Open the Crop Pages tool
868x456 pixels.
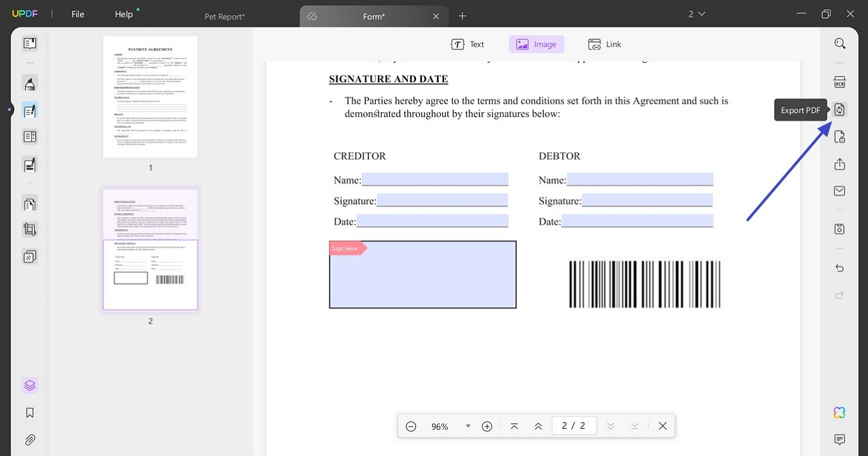(29, 229)
